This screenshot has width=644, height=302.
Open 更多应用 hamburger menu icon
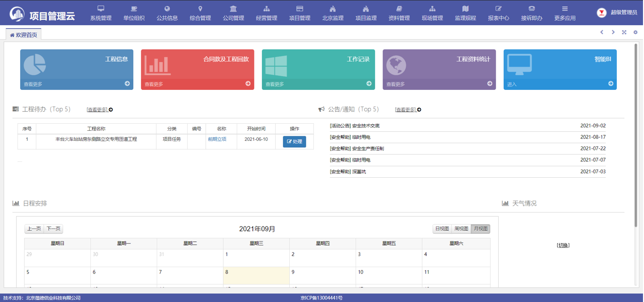[565, 9]
